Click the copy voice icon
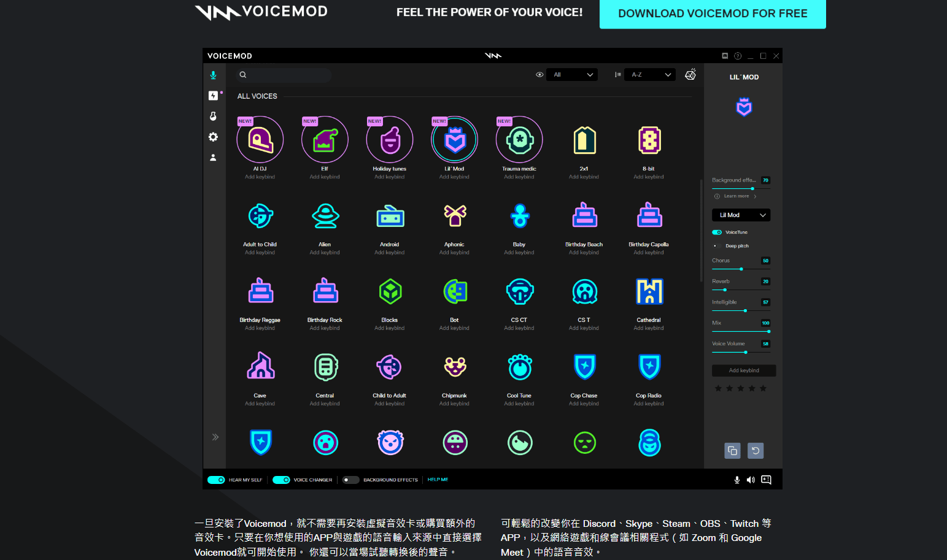The image size is (947, 560). (x=732, y=451)
